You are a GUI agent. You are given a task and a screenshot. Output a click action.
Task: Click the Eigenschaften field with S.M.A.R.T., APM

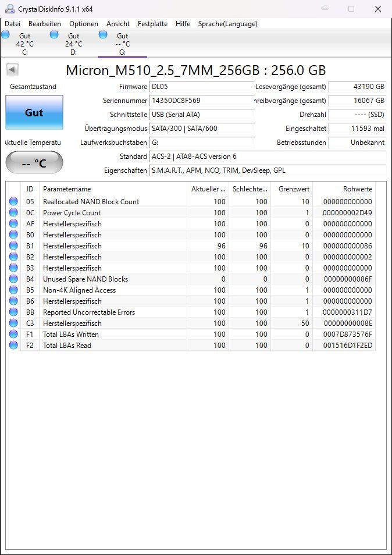[x=268, y=170]
